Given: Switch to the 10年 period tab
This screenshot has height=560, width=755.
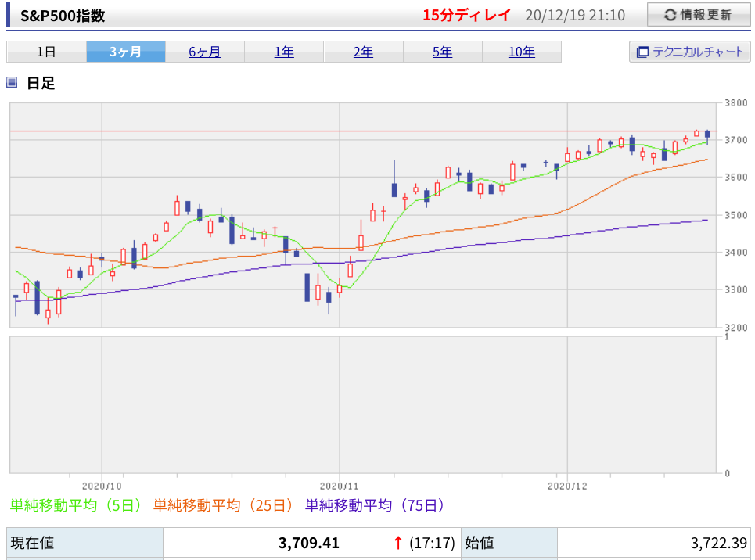Looking at the screenshot, I should [522, 52].
